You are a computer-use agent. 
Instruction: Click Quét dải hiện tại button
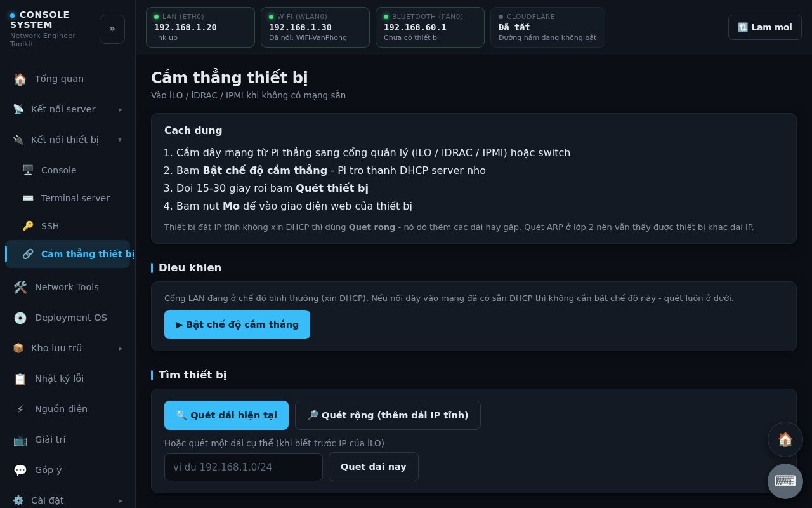tap(226, 415)
